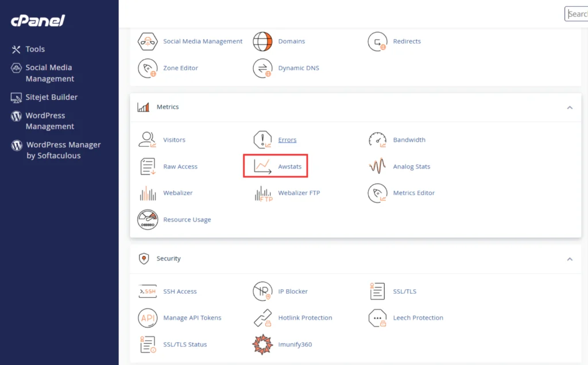Image resolution: width=588 pixels, height=365 pixels.
Task: Open the Awstats chart icon
Action: coord(262,166)
